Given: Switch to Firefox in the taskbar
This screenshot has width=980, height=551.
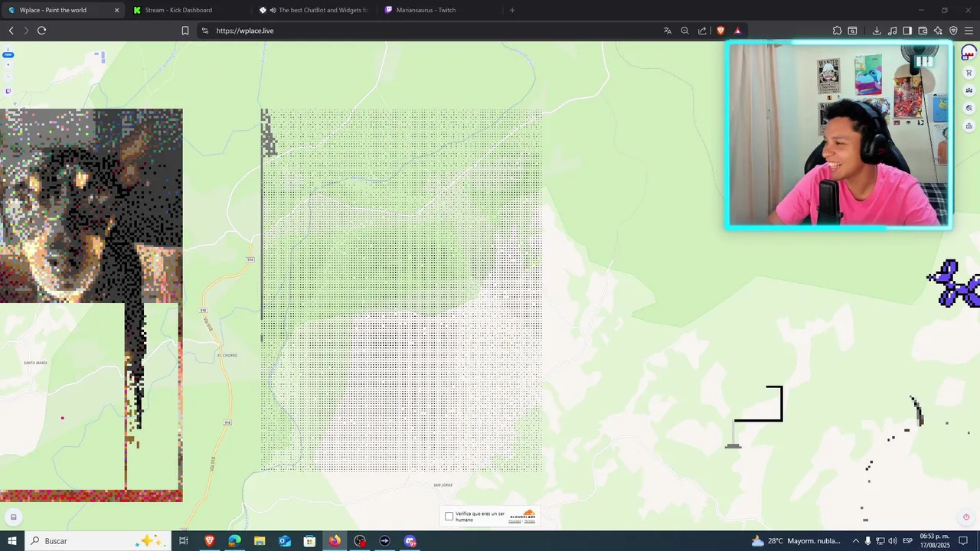Looking at the screenshot, I should 335,541.
